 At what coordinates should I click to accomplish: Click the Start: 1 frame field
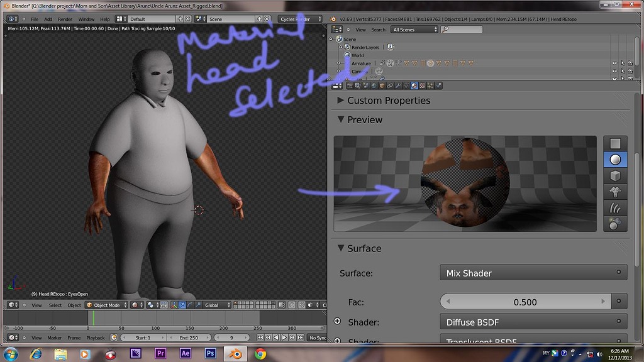(x=143, y=337)
